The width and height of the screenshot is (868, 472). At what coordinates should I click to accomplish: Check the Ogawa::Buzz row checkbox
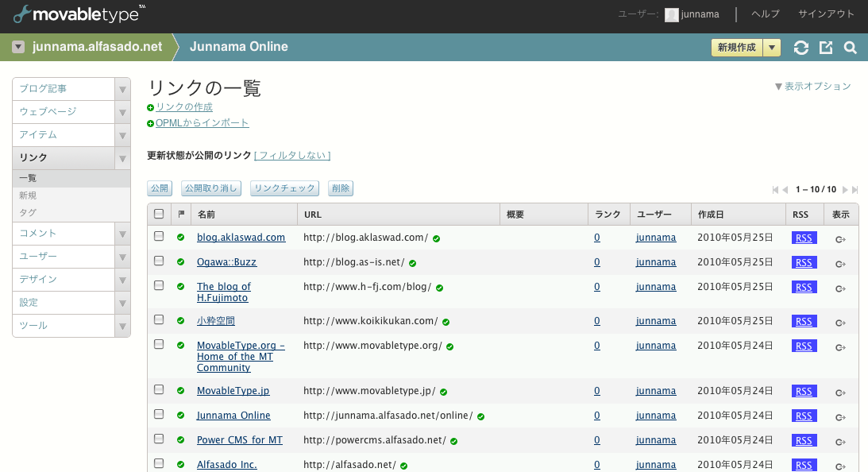159,261
